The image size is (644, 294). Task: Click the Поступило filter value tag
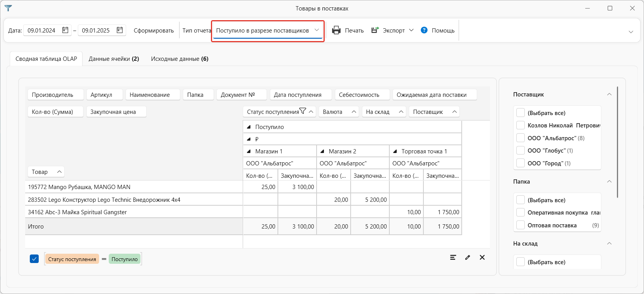coord(125,259)
